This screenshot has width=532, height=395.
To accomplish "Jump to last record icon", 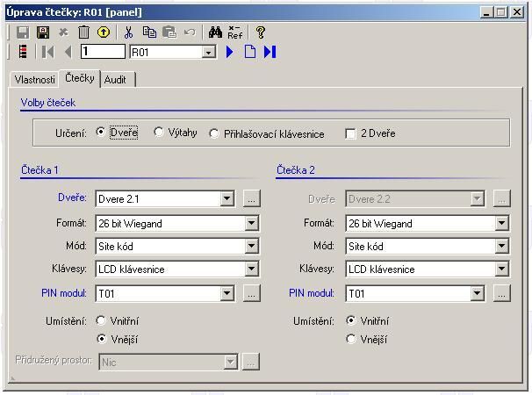I will (x=270, y=52).
